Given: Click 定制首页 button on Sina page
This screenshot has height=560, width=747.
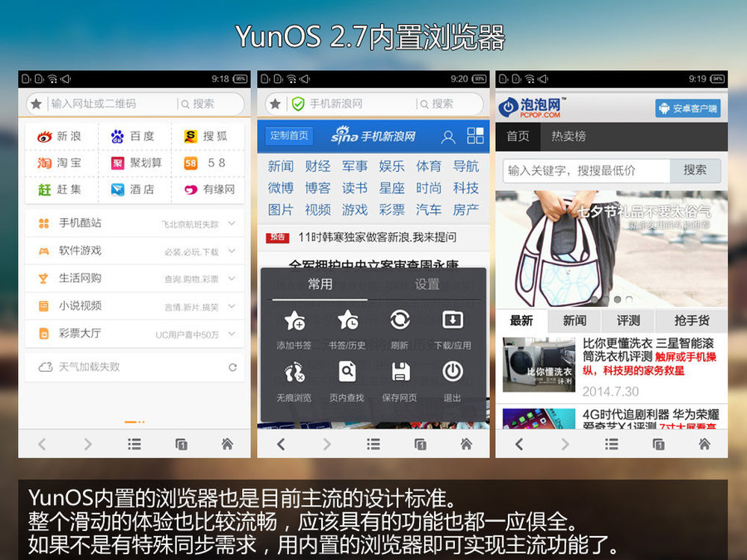Looking at the screenshot, I should 289,136.
